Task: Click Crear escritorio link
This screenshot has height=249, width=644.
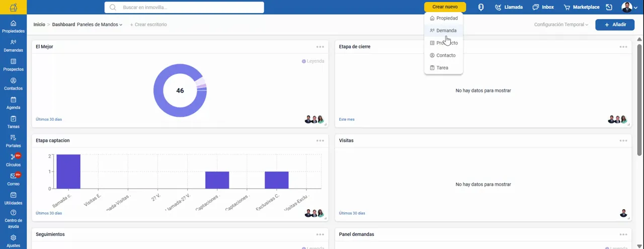Action: pyautogui.click(x=148, y=25)
